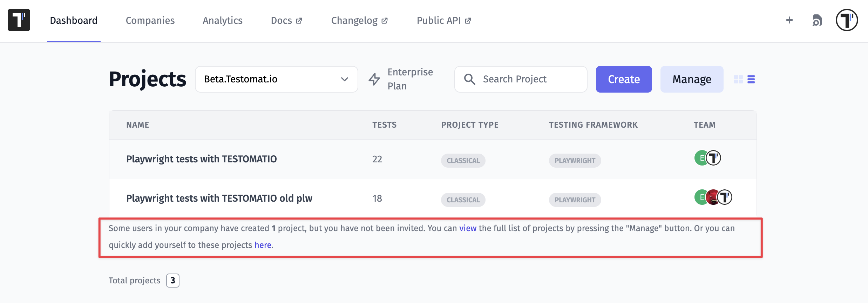Open project Playwright tests with TESTOMATIO old plw
868x303 pixels.
click(x=219, y=198)
